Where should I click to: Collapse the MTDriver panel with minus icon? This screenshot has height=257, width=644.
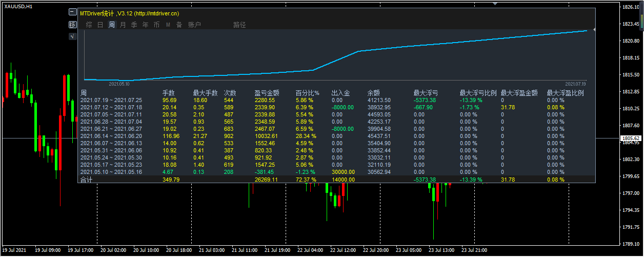(x=72, y=13)
